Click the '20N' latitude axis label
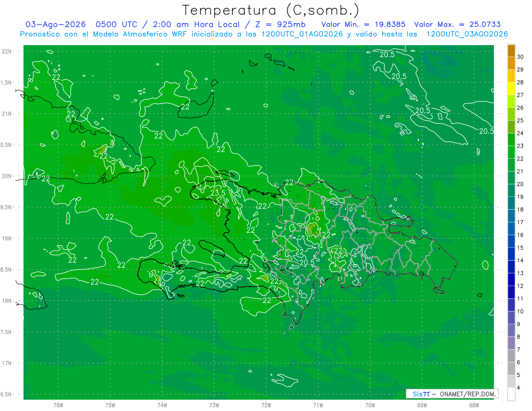This screenshot has height=411, width=532. pyautogui.click(x=8, y=176)
